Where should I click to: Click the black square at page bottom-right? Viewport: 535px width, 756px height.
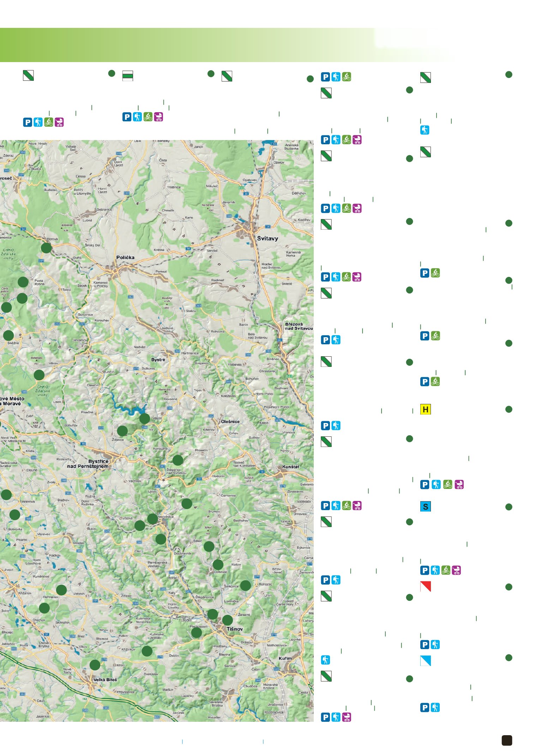(507, 740)
